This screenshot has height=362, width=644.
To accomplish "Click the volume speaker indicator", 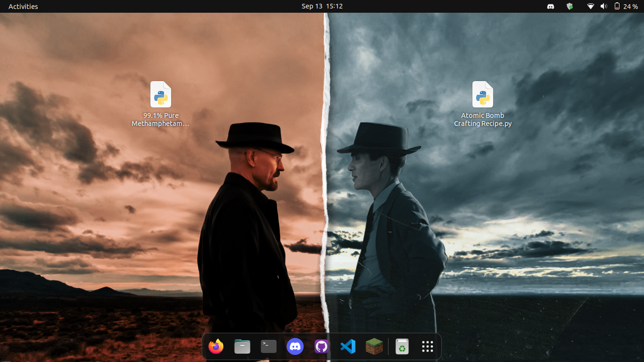I will click(603, 6).
